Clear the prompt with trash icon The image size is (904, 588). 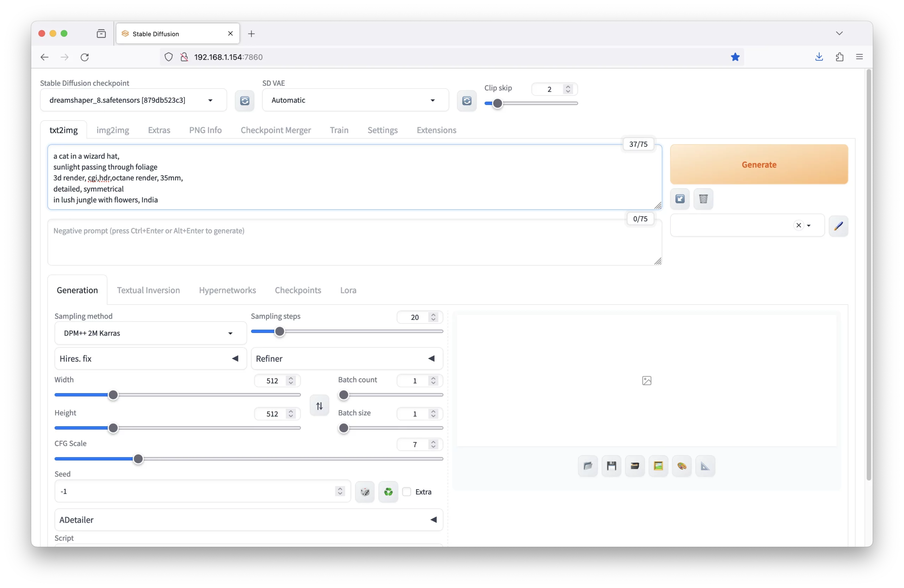(703, 199)
